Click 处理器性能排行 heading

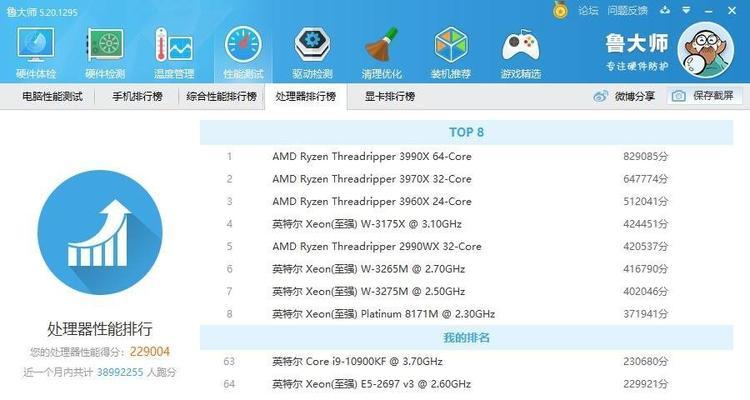[x=99, y=329]
